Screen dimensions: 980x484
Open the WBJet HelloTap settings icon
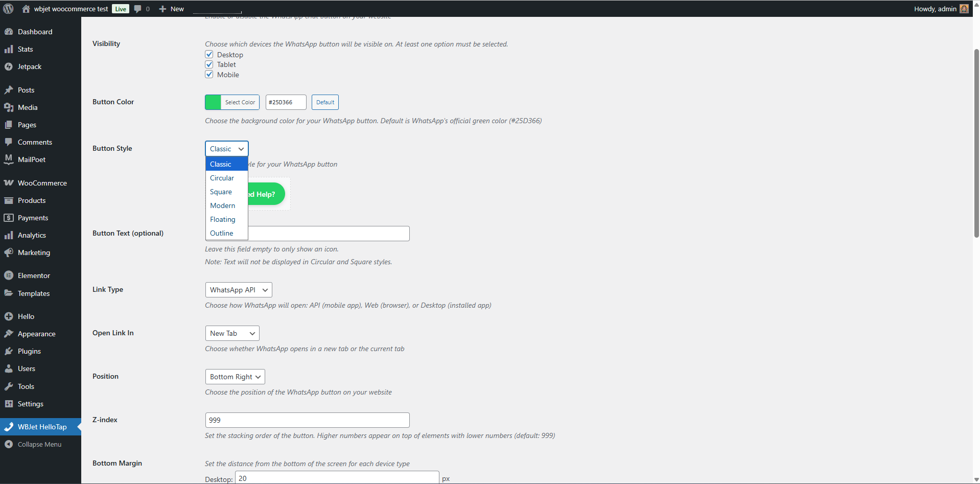9,427
